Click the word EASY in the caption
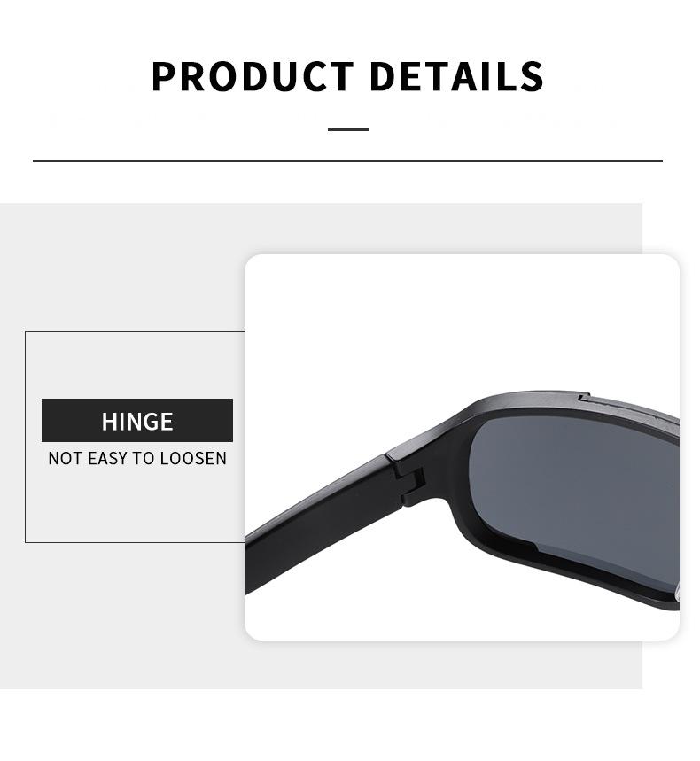700x761 pixels. tap(107, 458)
